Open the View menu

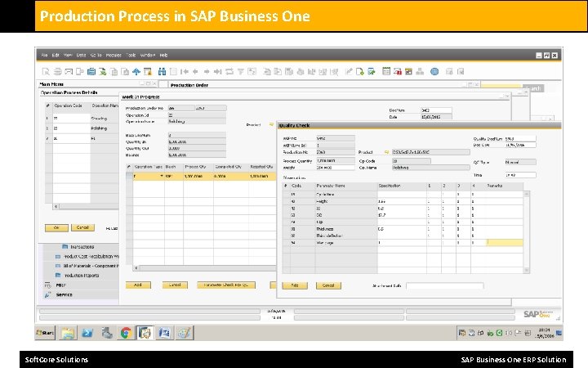pos(68,56)
